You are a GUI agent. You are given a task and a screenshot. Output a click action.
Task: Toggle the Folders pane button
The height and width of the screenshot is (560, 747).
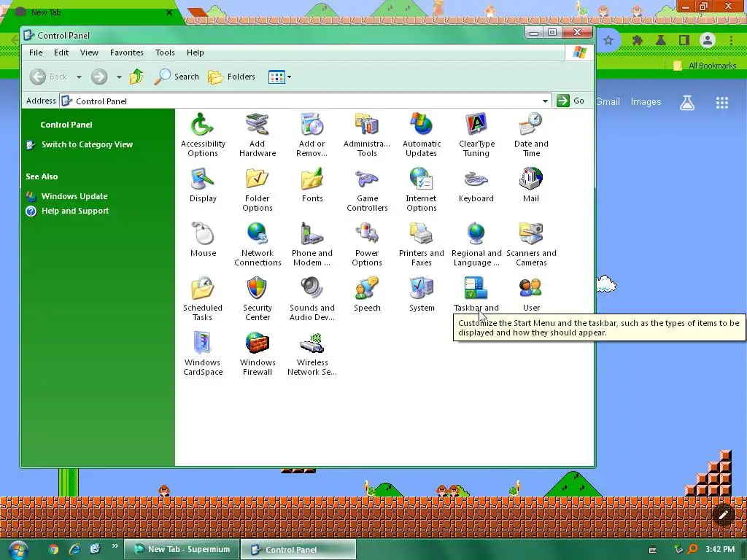pos(232,77)
